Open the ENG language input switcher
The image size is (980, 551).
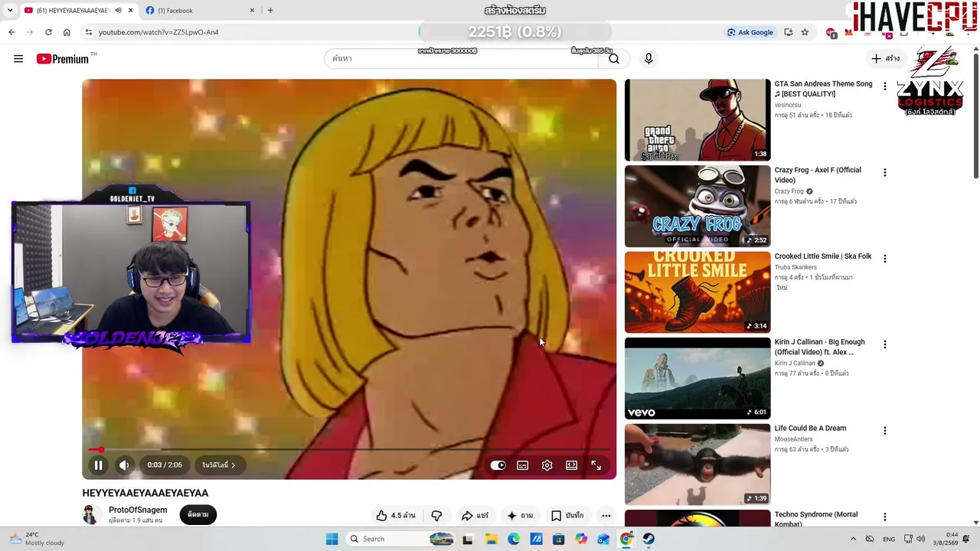click(889, 539)
